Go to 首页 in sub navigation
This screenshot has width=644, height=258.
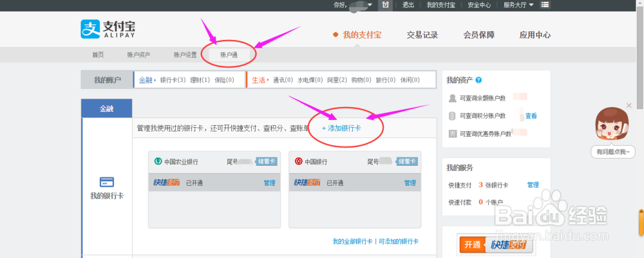click(98, 55)
